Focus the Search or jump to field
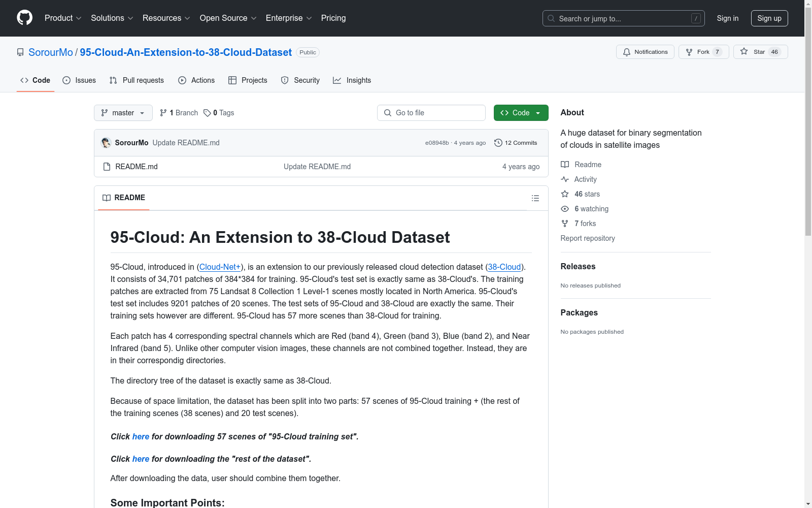 (x=624, y=18)
